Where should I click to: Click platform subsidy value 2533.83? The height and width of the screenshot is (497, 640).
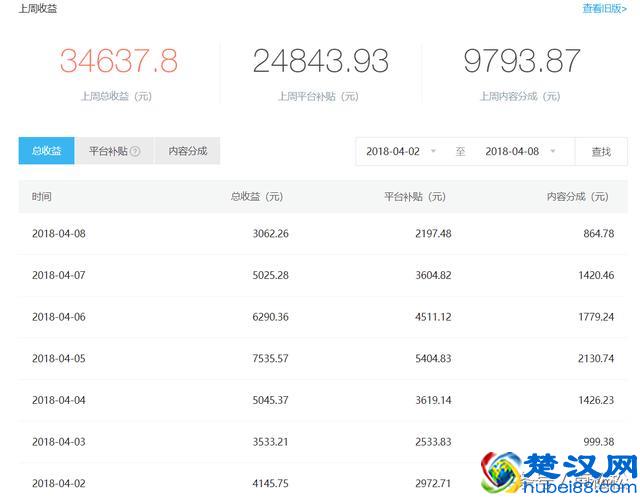[433, 442]
